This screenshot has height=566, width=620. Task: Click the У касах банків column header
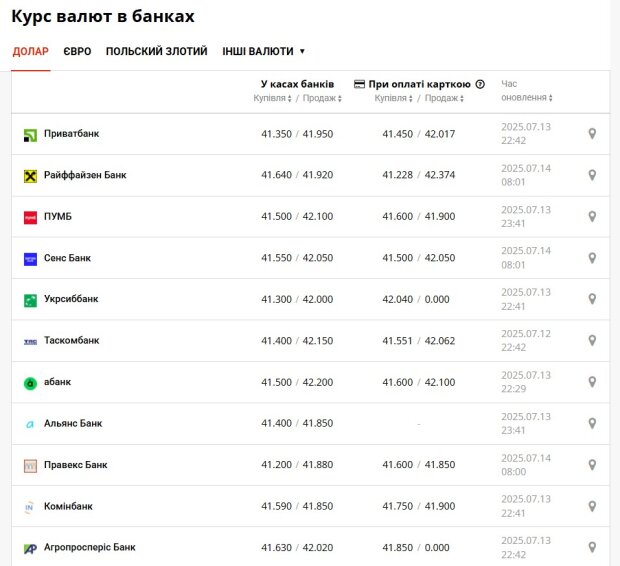(297, 84)
